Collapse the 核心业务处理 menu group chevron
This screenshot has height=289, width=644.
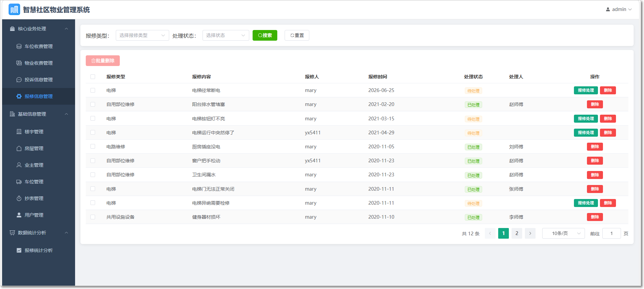click(x=66, y=29)
